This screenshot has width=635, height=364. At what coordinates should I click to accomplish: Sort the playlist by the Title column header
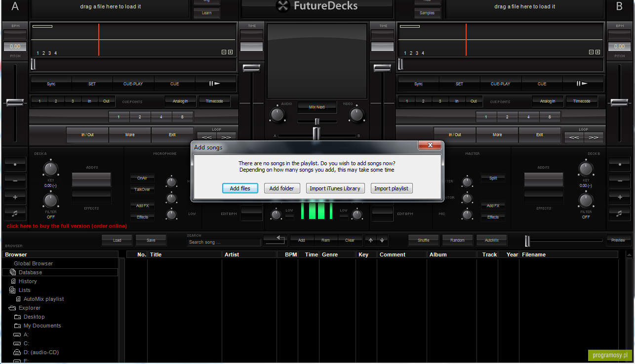pyautogui.click(x=185, y=255)
